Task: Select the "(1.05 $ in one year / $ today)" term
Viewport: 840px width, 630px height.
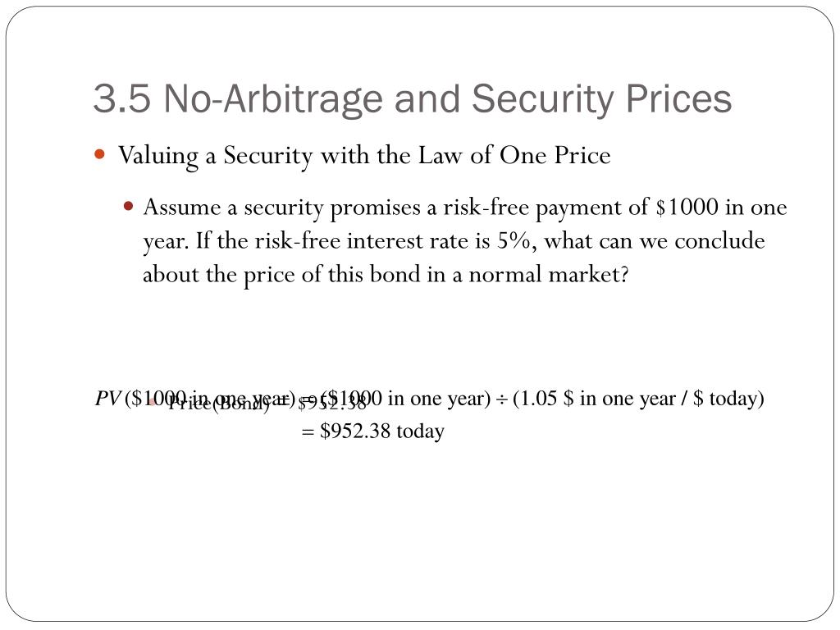Action: pyautogui.click(x=638, y=399)
